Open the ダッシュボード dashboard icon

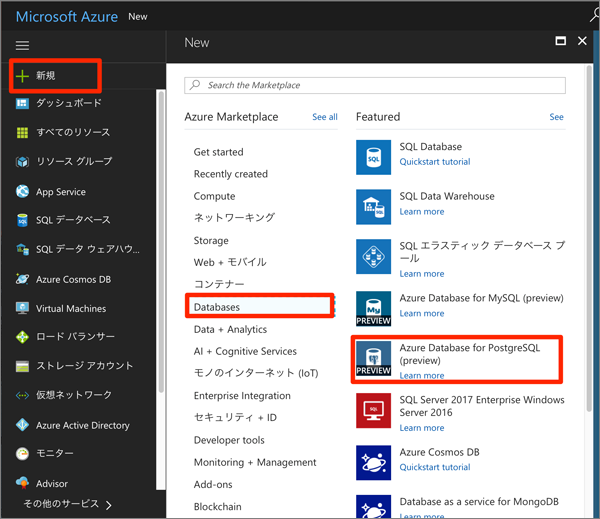pos(22,103)
